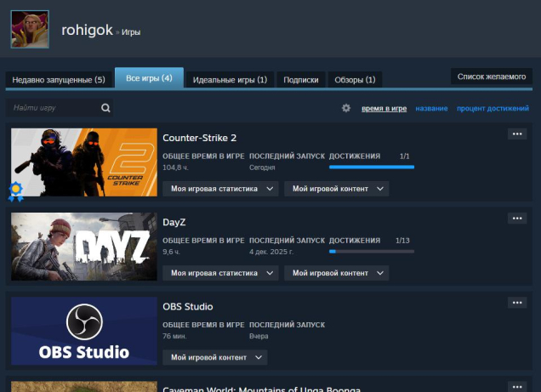The width and height of the screenshot is (541, 392).
Task: Expand Мой игровой контент dropdown for DayZ
Action: click(x=336, y=273)
